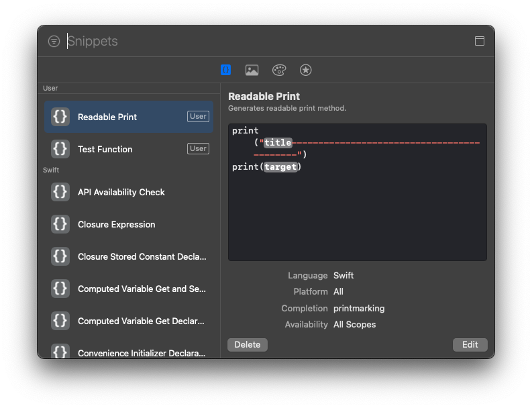This screenshot has width=532, height=408.
Task: Switch to the code snippets library tab
Action: coord(225,70)
